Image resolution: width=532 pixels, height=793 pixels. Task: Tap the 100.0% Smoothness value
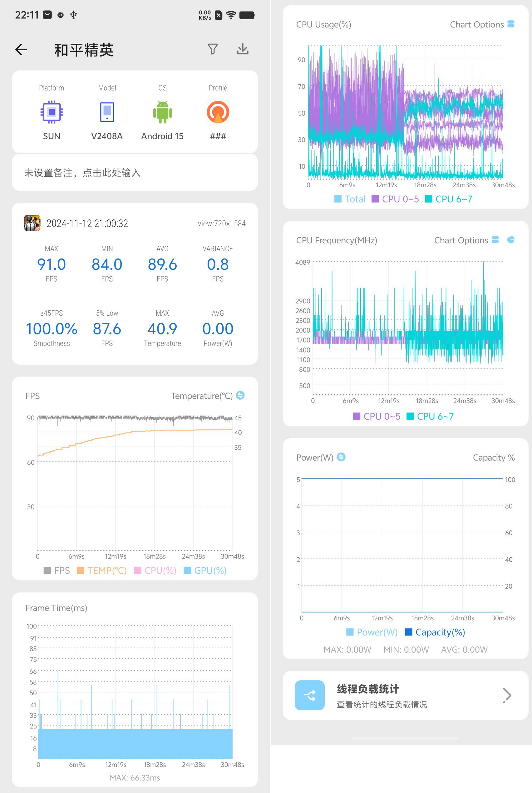tap(52, 329)
